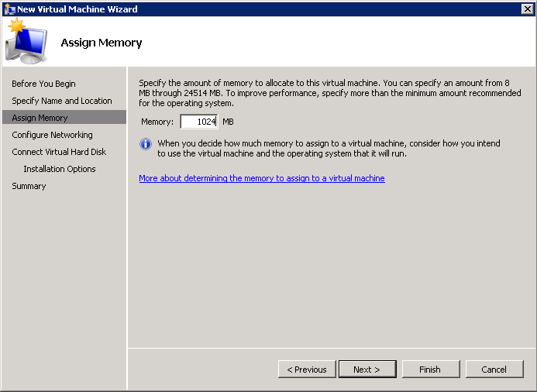Jump to the Connect Virtual Hard Disk step
This screenshot has width=537, height=392.
click(x=59, y=152)
